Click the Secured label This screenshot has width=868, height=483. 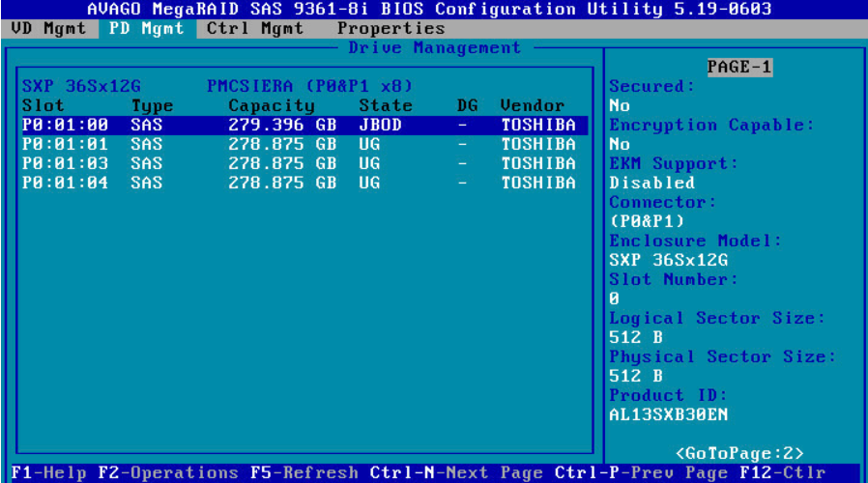(x=651, y=86)
